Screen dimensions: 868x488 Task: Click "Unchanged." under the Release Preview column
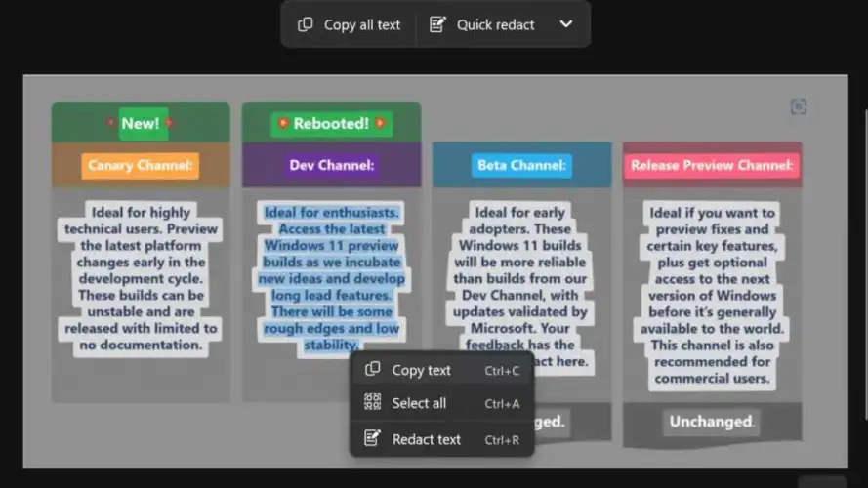712,422
